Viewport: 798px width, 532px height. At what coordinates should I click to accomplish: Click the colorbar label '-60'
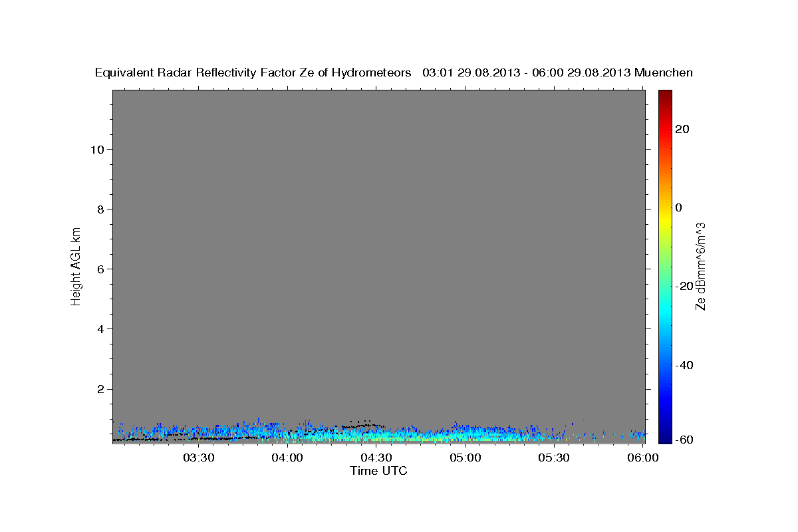click(685, 440)
